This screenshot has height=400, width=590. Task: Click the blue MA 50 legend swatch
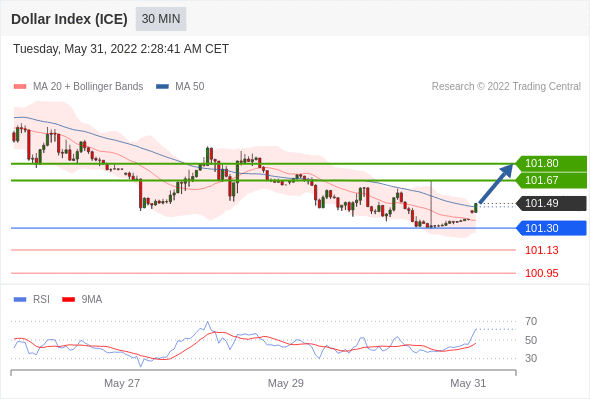(162, 87)
